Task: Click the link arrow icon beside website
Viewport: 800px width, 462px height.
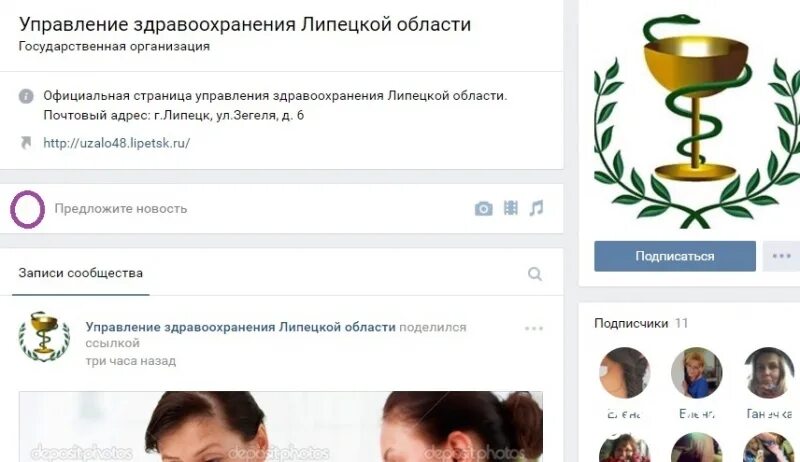Action: click(x=26, y=143)
